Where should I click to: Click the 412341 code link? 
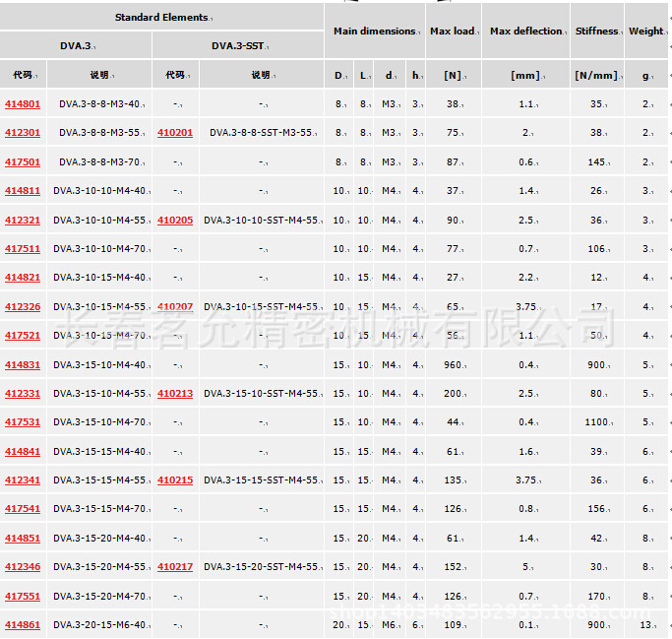23,480
